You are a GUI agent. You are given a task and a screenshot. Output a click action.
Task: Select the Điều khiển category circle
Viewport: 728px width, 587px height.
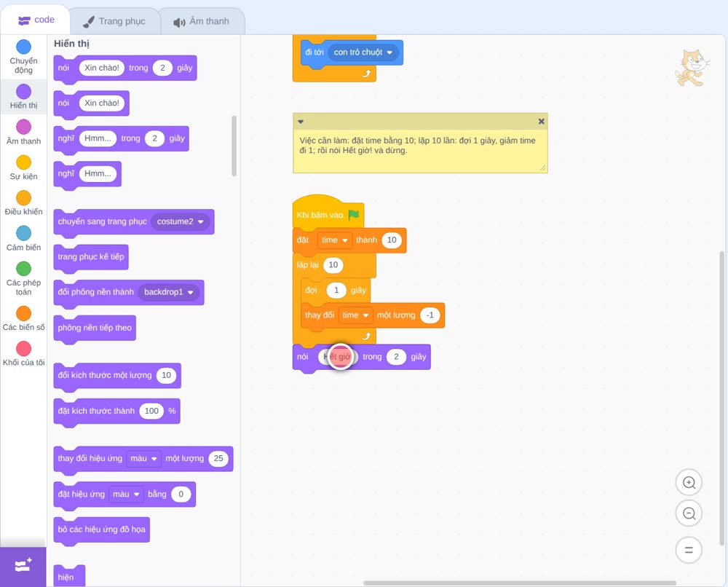click(24, 198)
